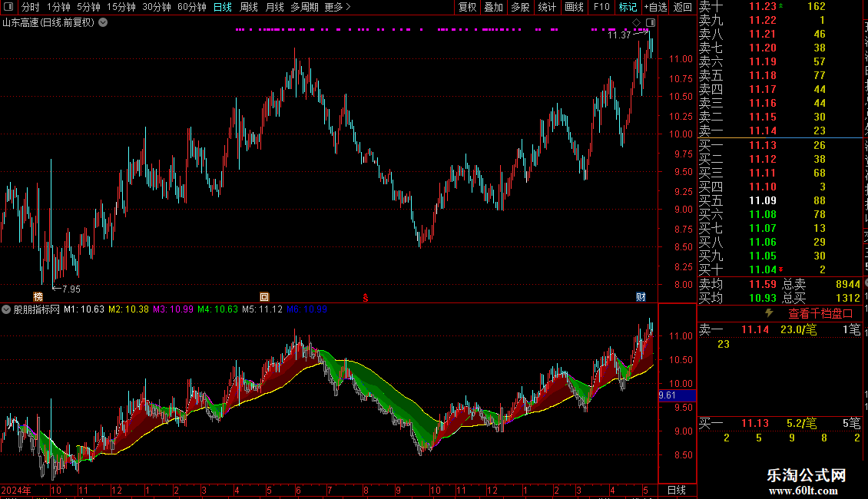Select the 1分钟 period
This screenshot has width=868, height=499.
pos(58,7)
